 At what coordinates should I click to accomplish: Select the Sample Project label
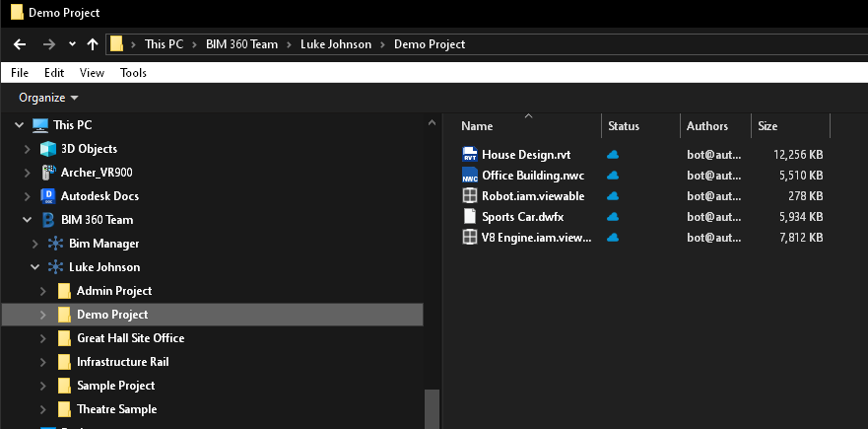[115, 386]
